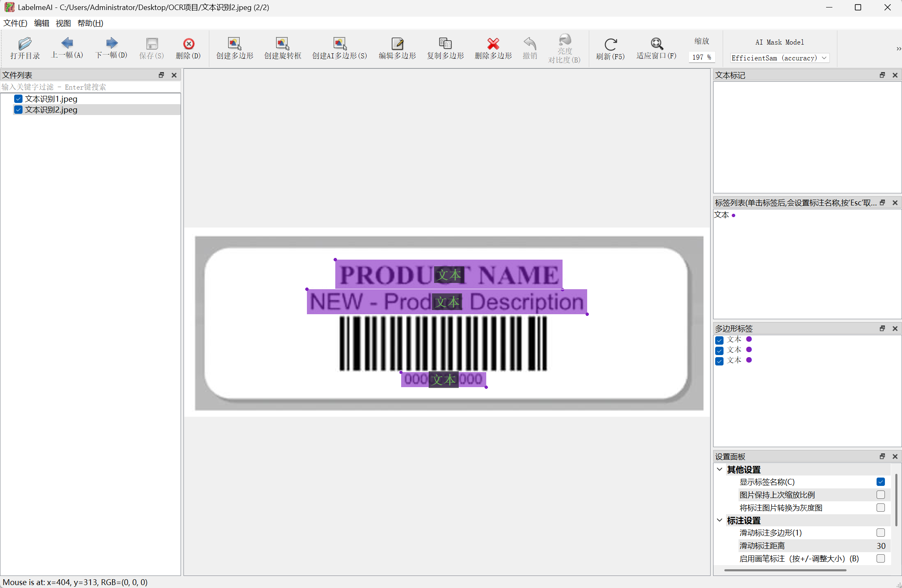Screen dimensions: 902x588
Task: Float the polygon labels (多边形标签) panel
Action: [x=882, y=328]
